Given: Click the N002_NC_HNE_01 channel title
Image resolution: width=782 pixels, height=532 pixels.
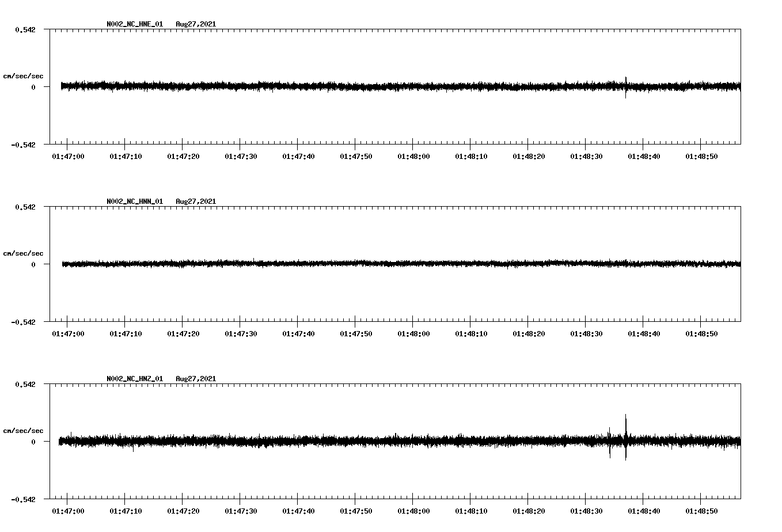Looking at the screenshot, I should (135, 24).
